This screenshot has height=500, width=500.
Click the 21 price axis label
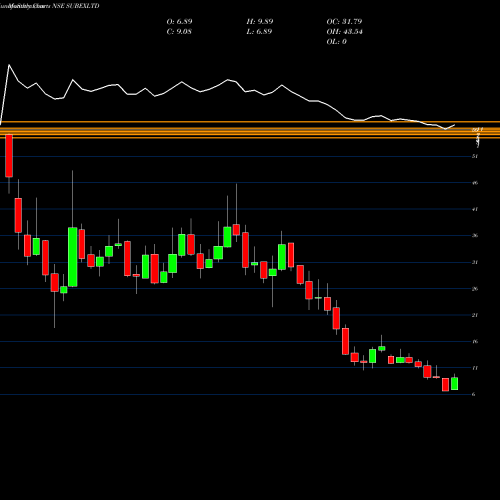click(475, 315)
